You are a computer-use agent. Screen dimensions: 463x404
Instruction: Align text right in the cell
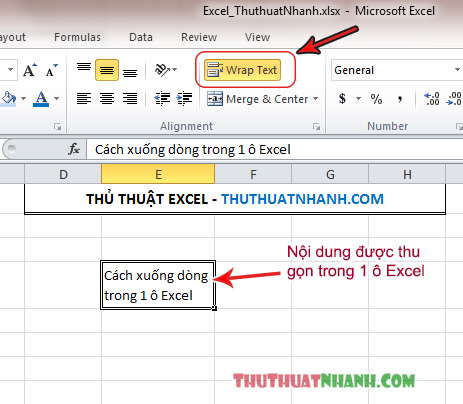(130, 99)
